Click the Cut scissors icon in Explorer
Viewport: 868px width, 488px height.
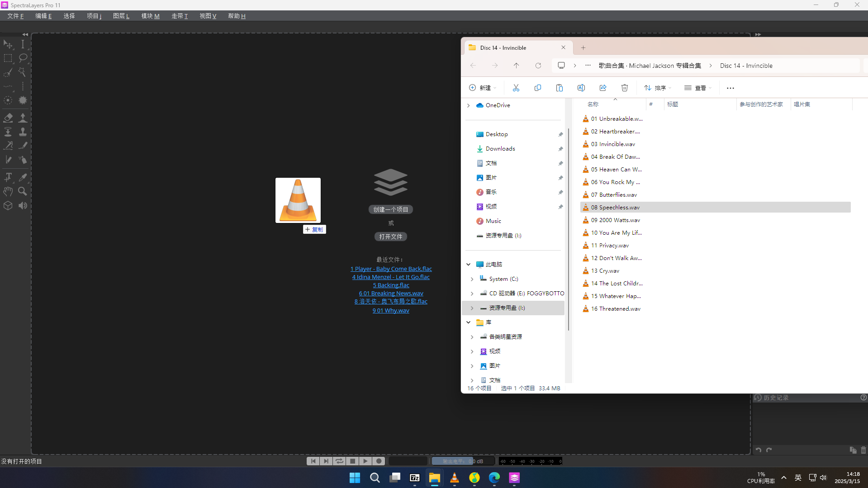click(x=516, y=88)
